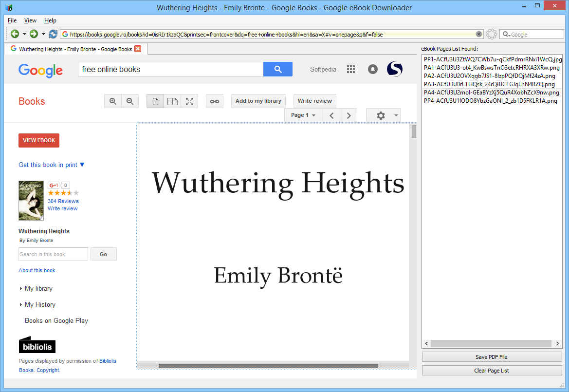Reload the page with the refresh icon

coord(53,34)
